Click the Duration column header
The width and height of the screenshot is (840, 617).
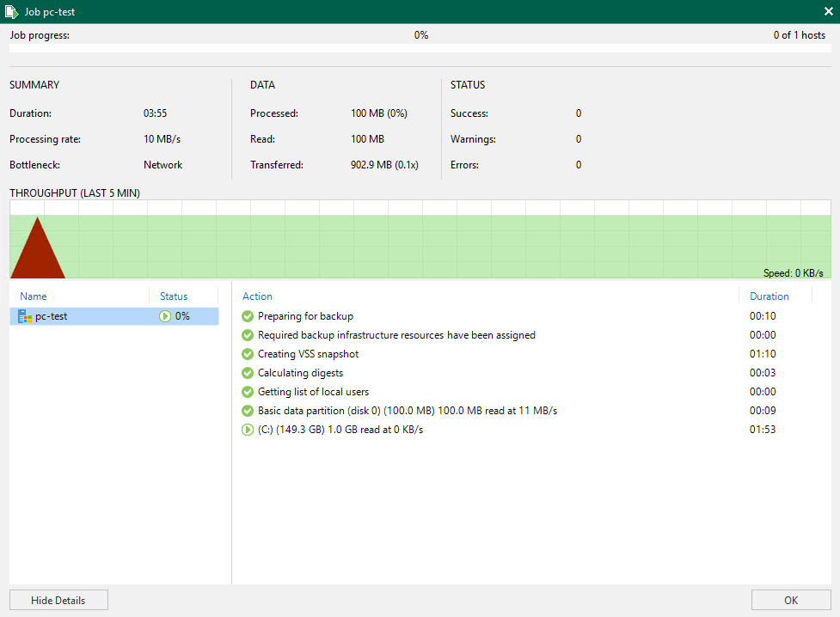pyautogui.click(x=769, y=296)
